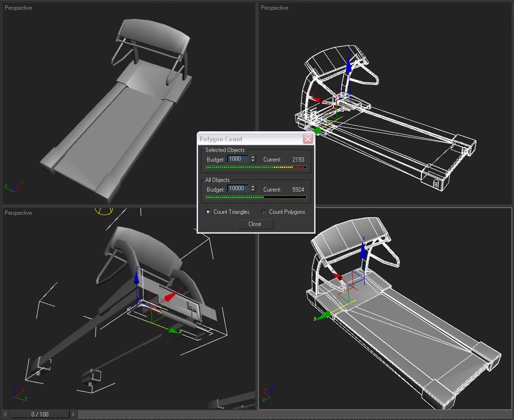Grab the blue Z-axis gizmo arrow, top-right viewport
The width and height of the screenshot is (514, 420).
[349, 66]
